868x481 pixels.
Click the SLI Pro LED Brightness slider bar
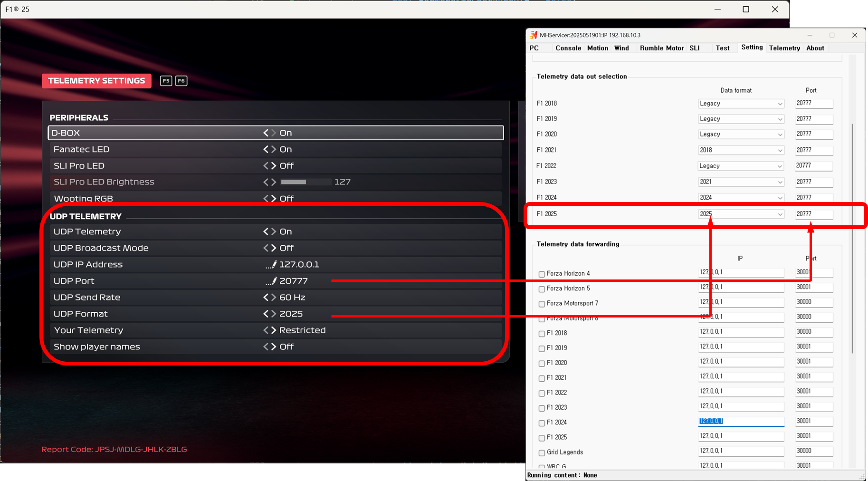tap(306, 182)
